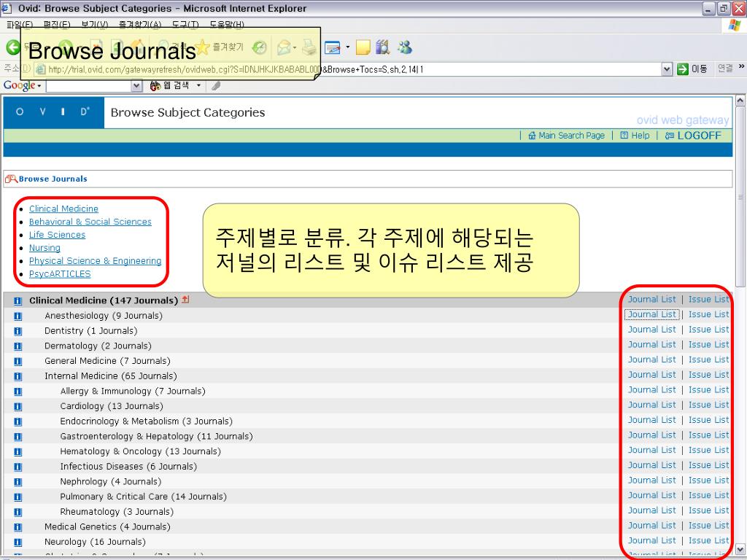Click the info icon beside Gastroenterology & Hepatology
Image resolution: width=747 pixels, height=560 pixels.
tap(18, 437)
